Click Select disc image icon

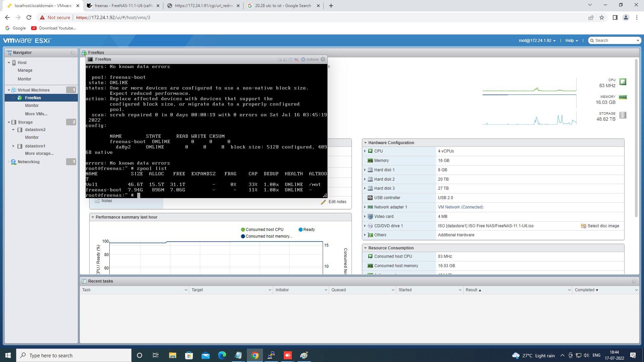(584, 226)
